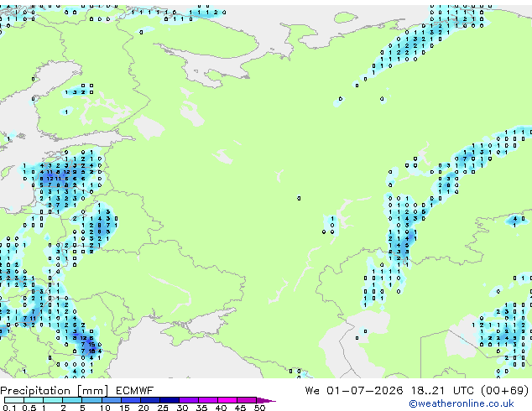Click the '25' legend scale label
This screenshot has height=411, width=532.
pos(163,408)
